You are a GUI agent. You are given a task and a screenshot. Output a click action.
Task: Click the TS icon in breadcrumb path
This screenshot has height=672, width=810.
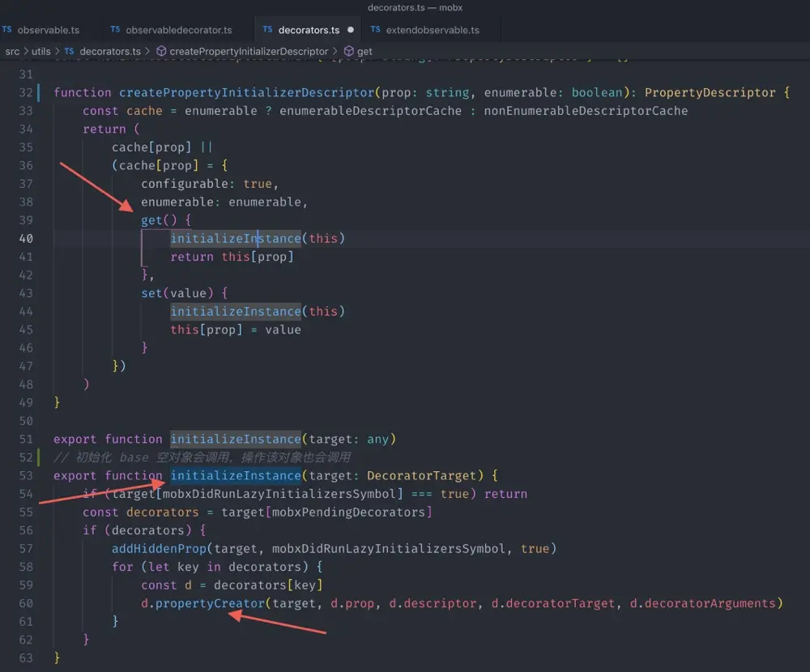(69, 51)
